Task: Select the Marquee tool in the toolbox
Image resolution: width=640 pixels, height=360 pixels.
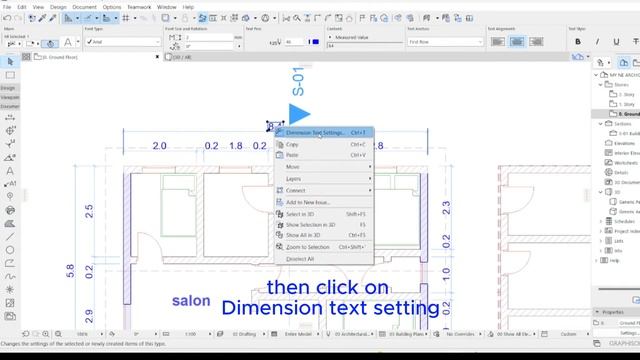Action: click(x=10, y=75)
